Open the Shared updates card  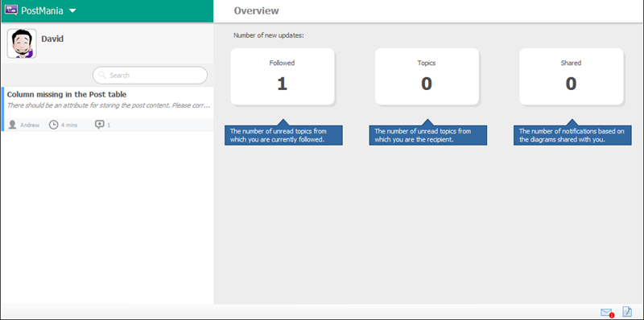(x=572, y=76)
